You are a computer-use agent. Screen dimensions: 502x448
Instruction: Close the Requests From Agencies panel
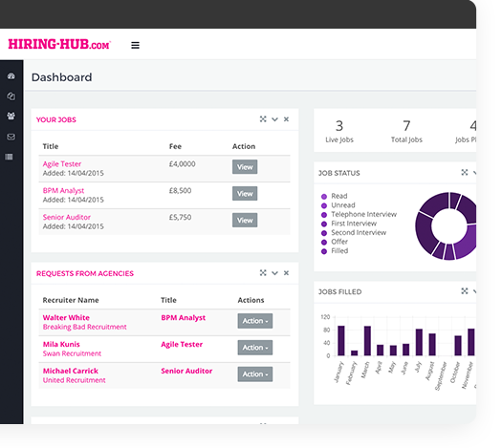coord(286,273)
